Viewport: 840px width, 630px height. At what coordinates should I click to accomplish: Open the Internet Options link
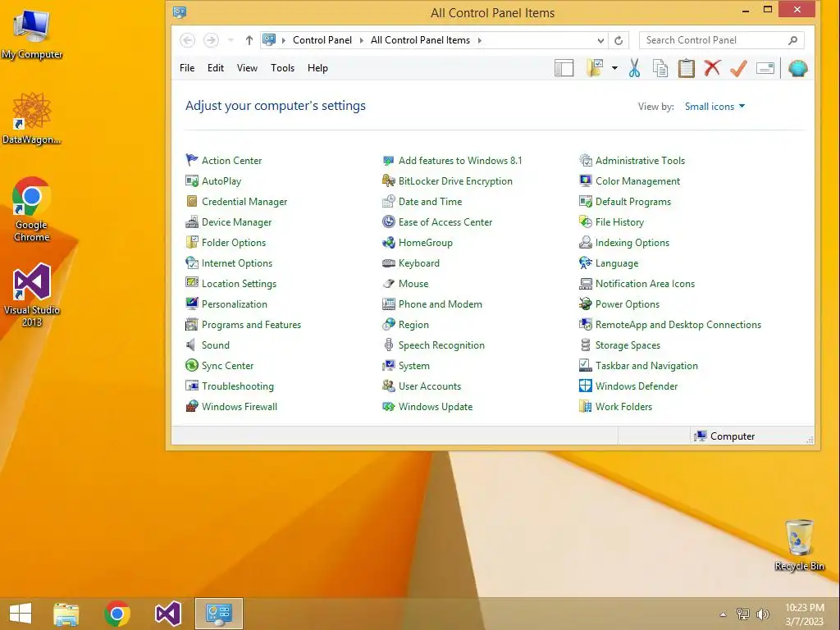click(x=237, y=263)
